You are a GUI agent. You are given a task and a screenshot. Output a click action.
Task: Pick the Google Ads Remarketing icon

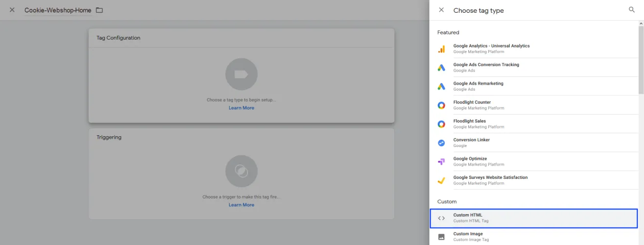pyautogui.click(x=441, y=86)
